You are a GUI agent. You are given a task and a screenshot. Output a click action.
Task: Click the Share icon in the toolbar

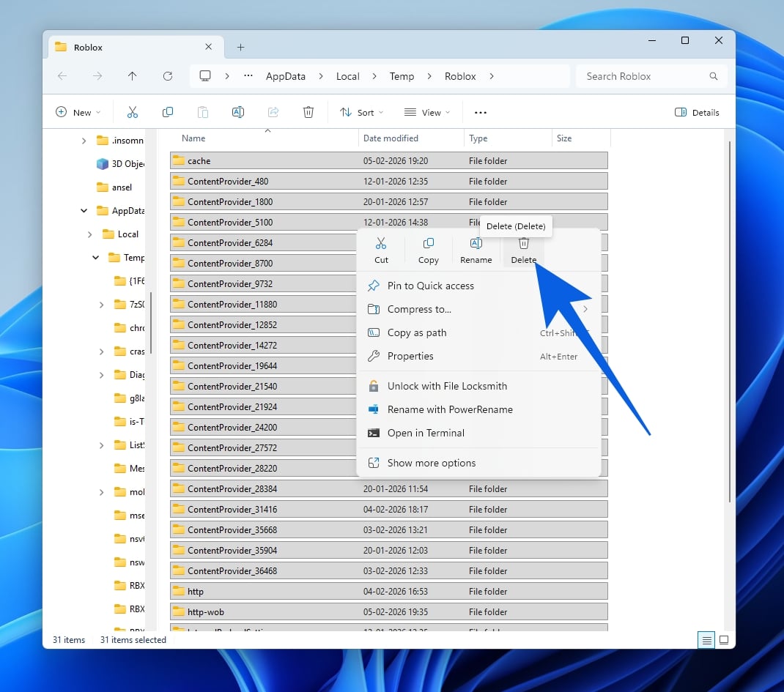(273, 111)
